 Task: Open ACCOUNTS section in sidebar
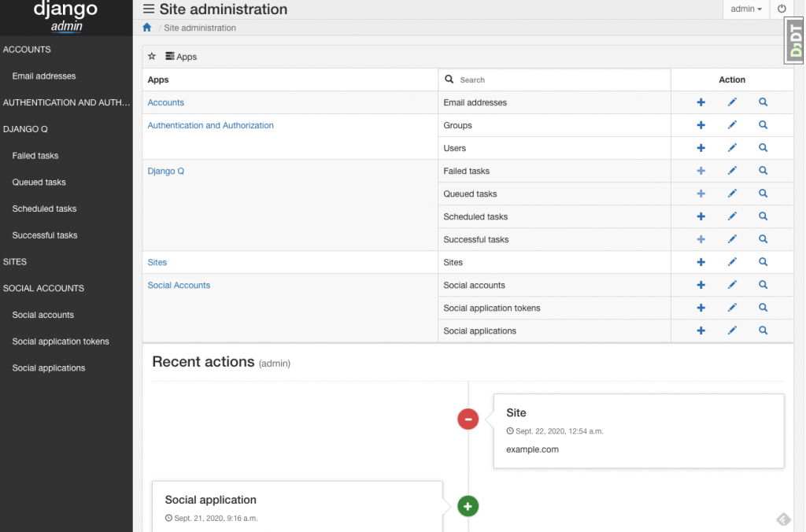[x=27, y=50]
